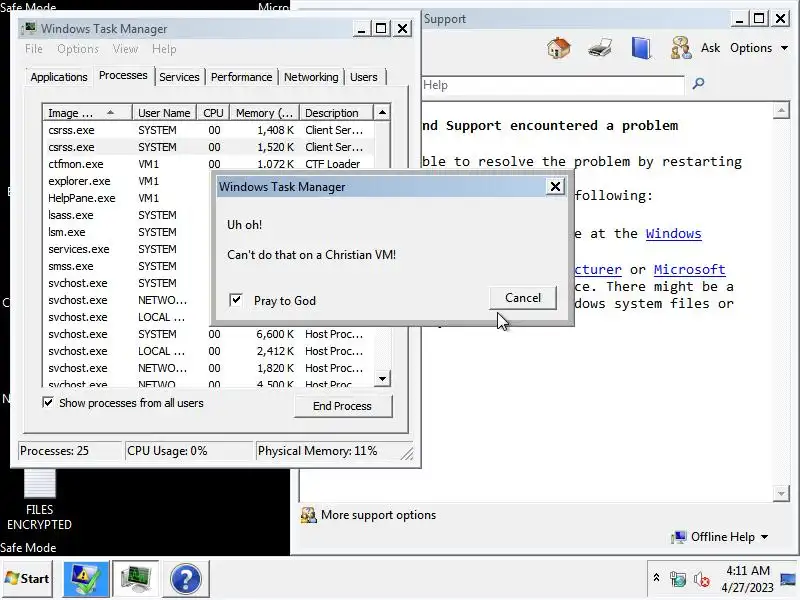The width and height of the screenshot is (800, 600).
Task: Close the Uh oh dialog with X
Action: (555, 187)
